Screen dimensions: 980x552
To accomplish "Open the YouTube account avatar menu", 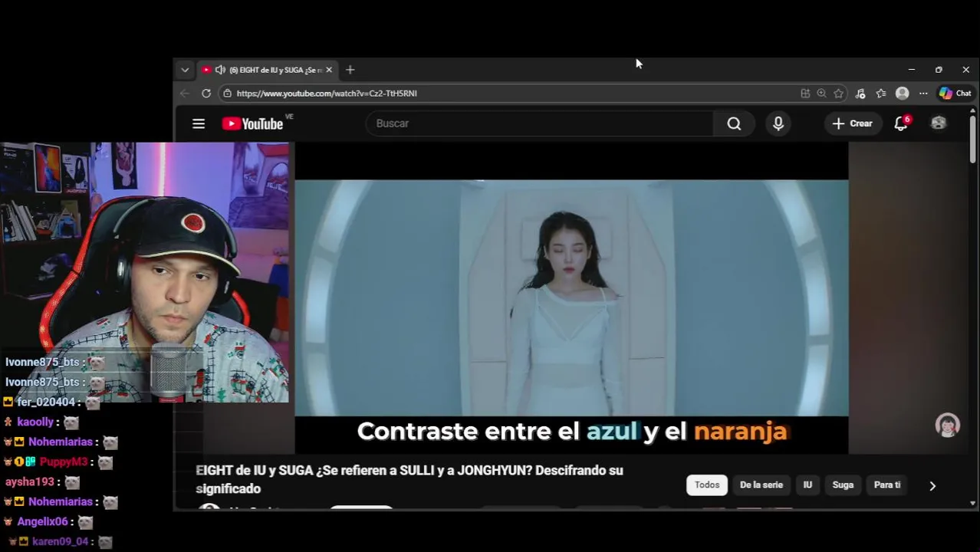I will [x=939, y=123].
